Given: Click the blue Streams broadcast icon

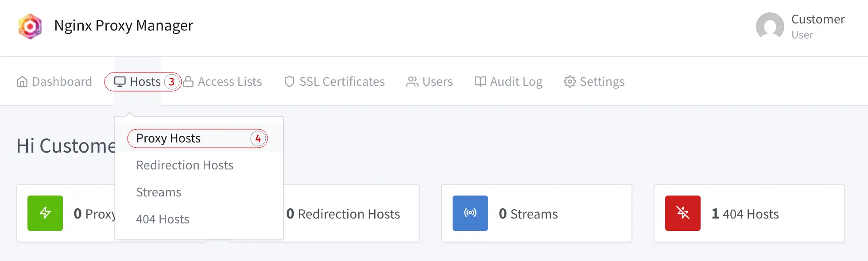Looking at the screenshot, I should (470, 213).
